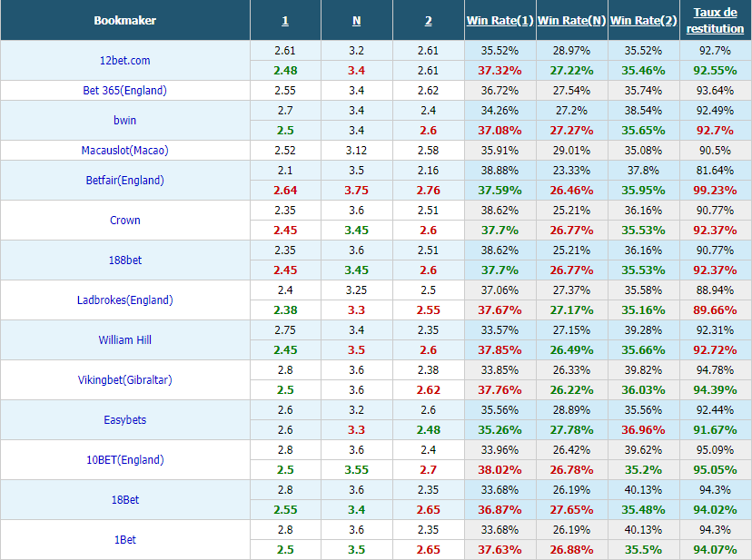Open 10BET(England) bookmaker link
Screen dimensions: 752x560
[x=124, y=460]
